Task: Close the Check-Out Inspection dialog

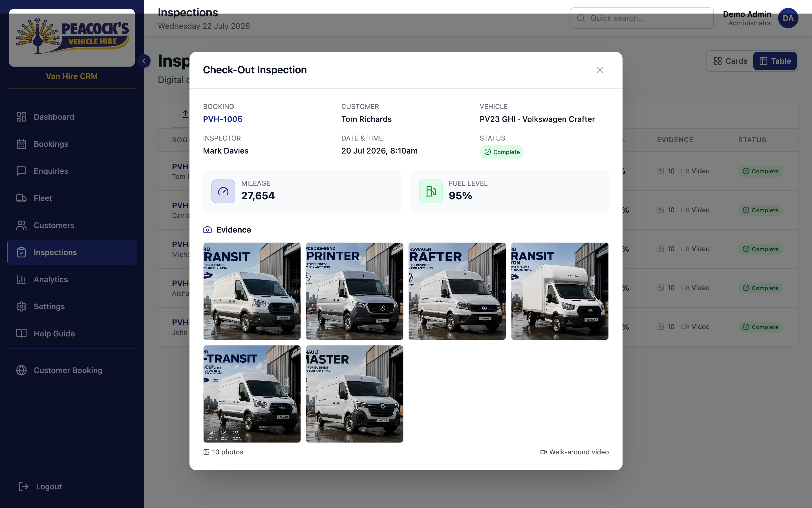Action: pyautogui.click(x=600, y=70)
